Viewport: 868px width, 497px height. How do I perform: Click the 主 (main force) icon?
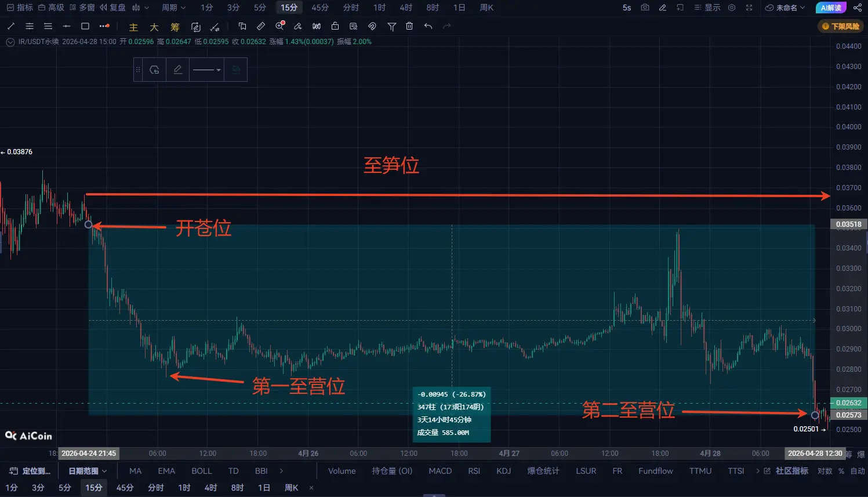tap(133, 27)
